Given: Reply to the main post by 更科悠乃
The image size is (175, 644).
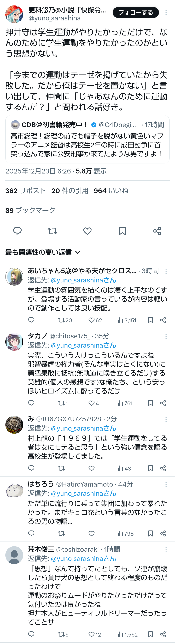Looking at the screenshot, I should point(17,231).
